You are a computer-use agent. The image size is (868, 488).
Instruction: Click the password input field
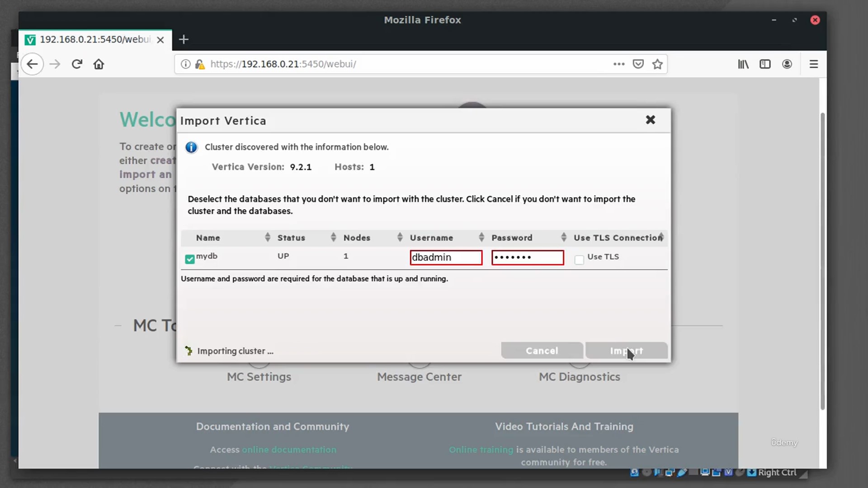click(x=528, y=258)
